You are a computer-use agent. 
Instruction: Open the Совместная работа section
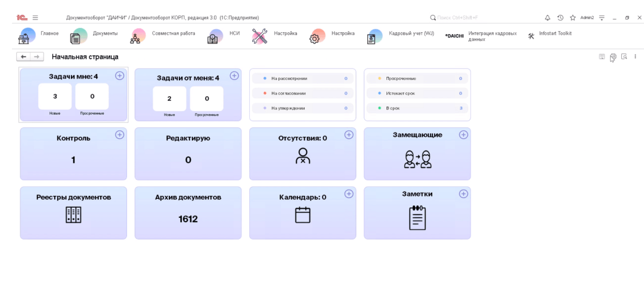pyautogui.click(x=163, y=36)
